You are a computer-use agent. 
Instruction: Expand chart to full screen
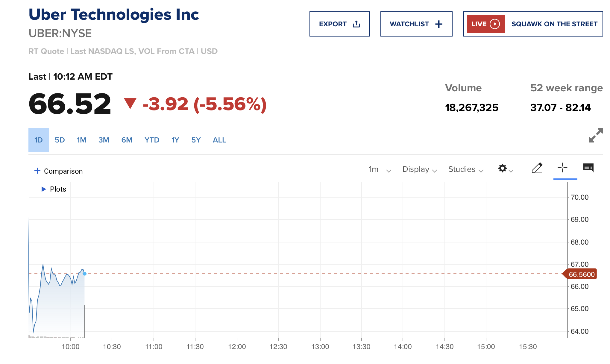pyautogui.click(x=596, y=135)
